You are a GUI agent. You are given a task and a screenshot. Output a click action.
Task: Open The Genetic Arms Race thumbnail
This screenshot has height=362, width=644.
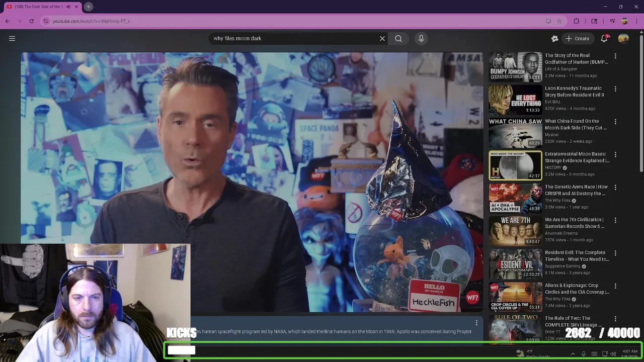tap(516, 198)
